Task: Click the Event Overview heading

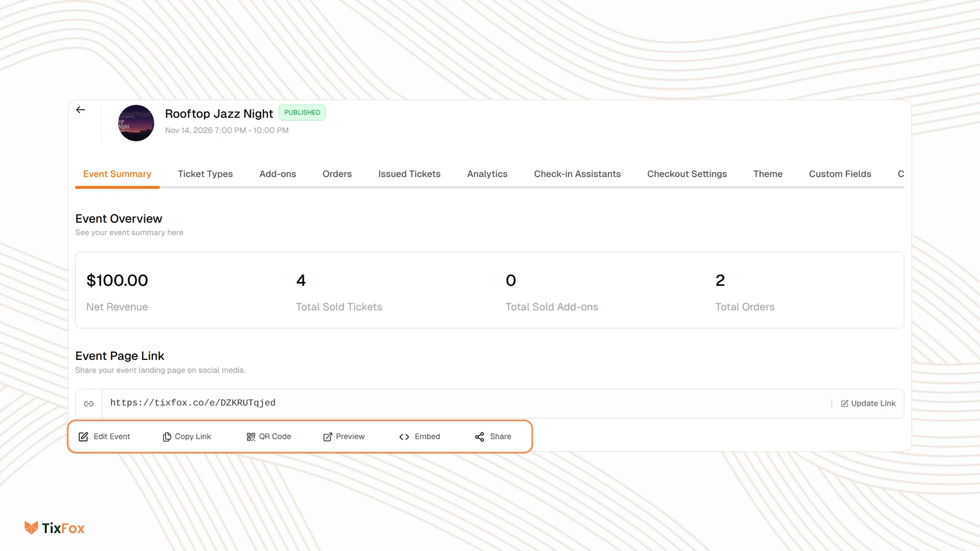Action: (119, 219)
